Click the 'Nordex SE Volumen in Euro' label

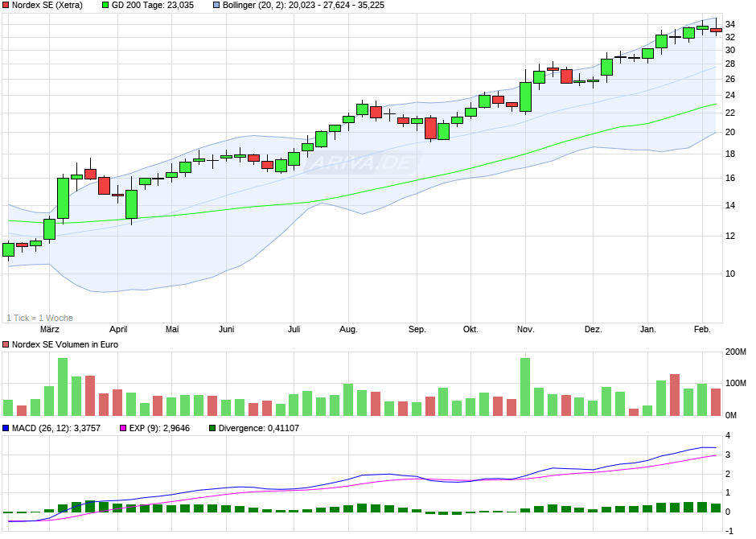(65, 344)
